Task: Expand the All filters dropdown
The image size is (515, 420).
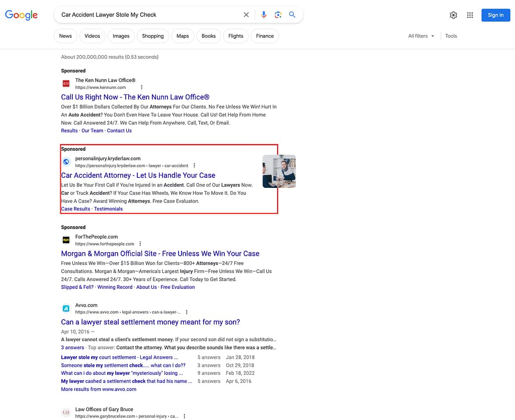Action: pyautogui.click(x=421, y=36)
